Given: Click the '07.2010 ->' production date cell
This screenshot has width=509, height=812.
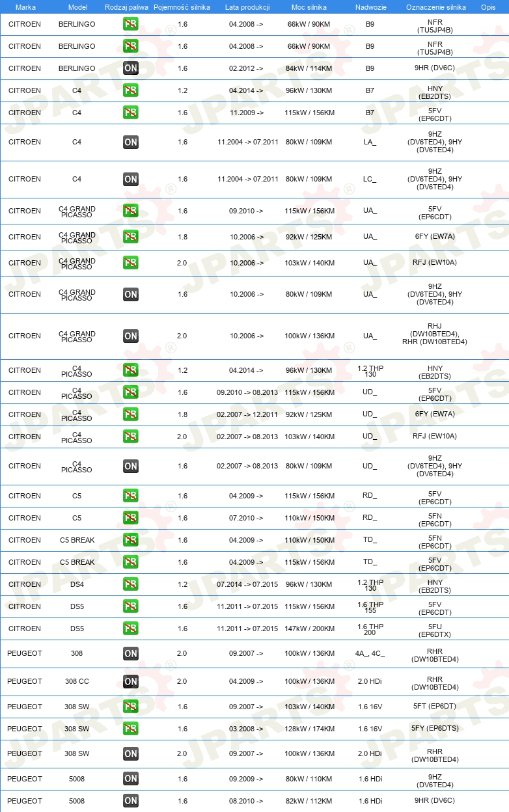Looking at the screenshot, I should click(x=246, y=518).
